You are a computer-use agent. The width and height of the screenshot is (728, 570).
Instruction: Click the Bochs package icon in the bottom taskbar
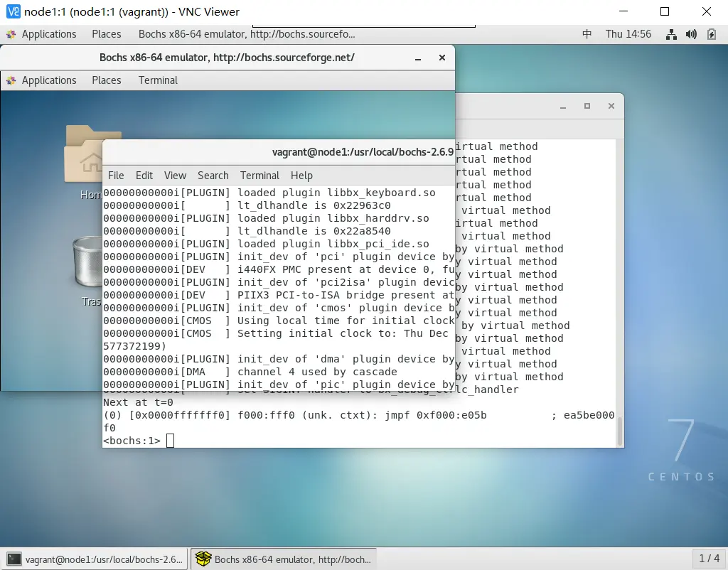click(203, 559)
